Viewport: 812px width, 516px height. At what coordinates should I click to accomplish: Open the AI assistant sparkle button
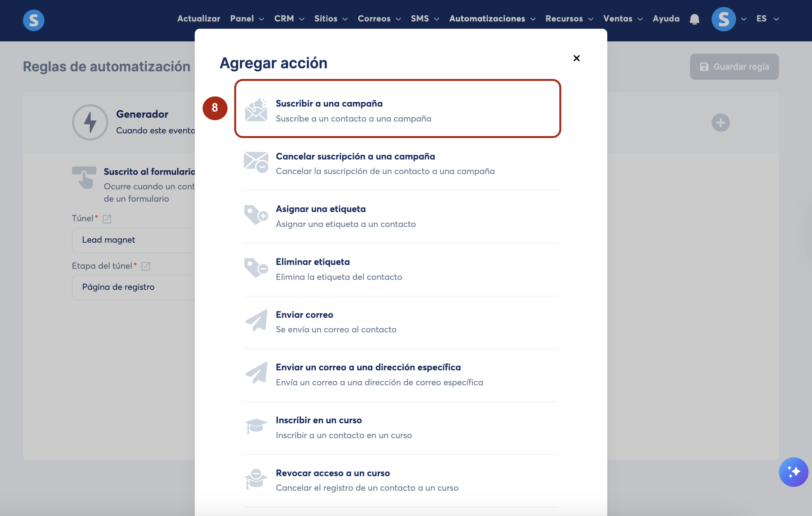pyautogui.click(x=793, y=472)
